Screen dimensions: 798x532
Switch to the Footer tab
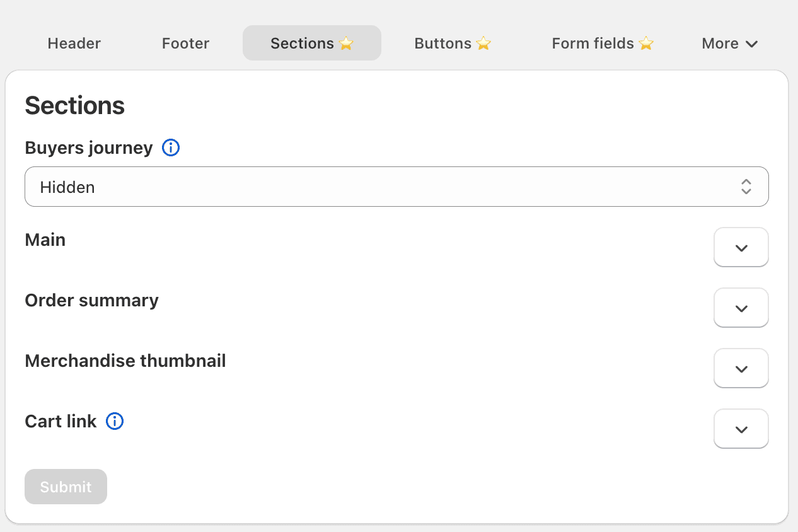pos(185,43)
